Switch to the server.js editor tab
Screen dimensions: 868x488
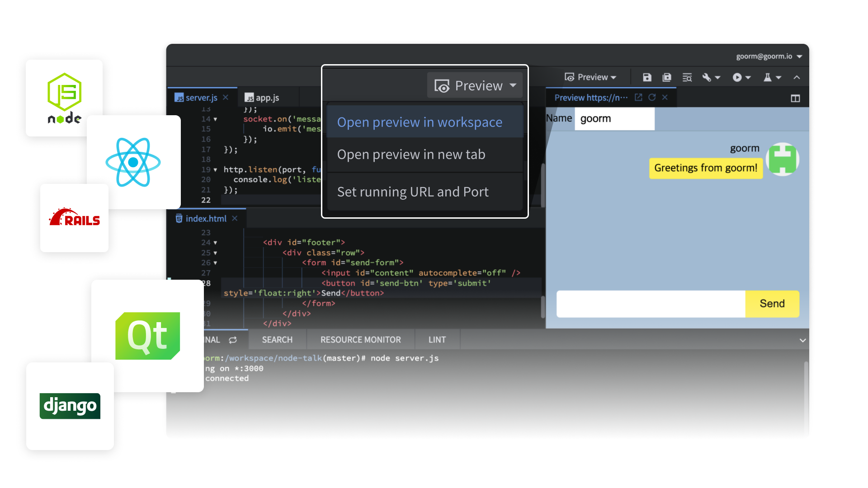[x=202, y=98]
